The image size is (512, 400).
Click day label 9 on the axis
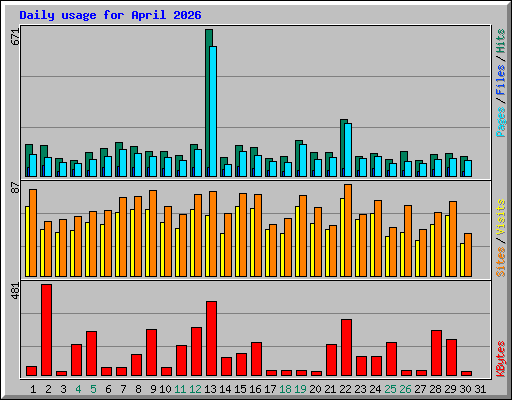(153, 389)
